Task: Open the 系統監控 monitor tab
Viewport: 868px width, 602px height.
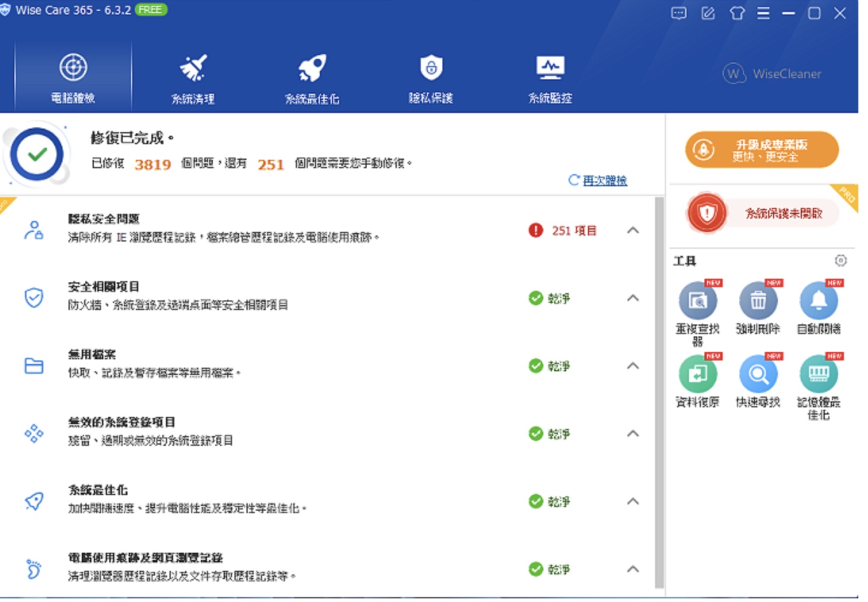Action: tap(550, 78)
